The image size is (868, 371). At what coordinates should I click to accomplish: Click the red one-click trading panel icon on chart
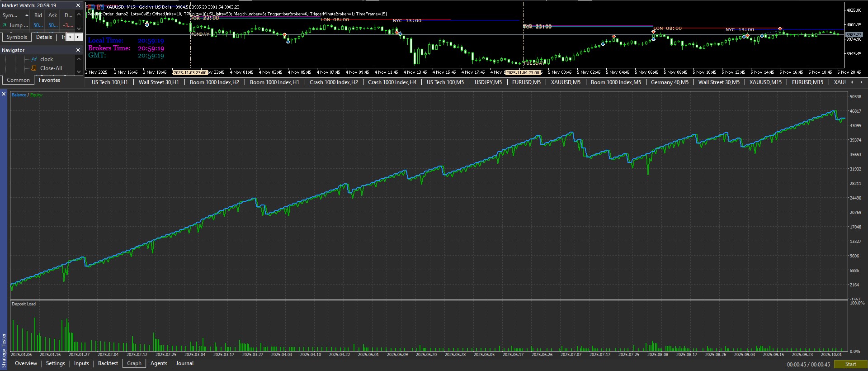click(x=90, y=7)
